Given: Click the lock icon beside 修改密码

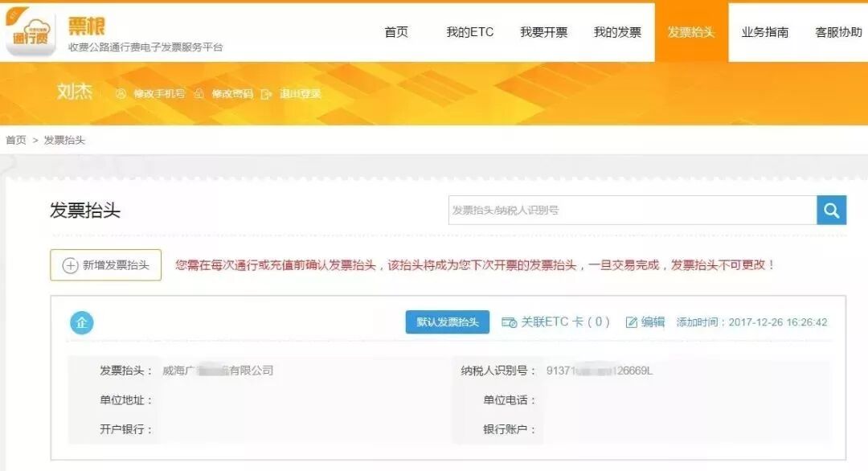Looking at the screenshot, I should [200, 93].
